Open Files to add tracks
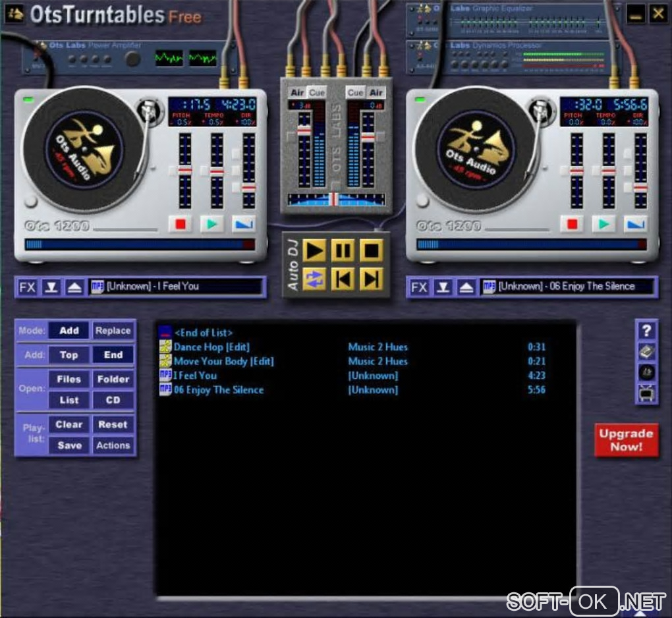Image resolution: width=672 pixels, height=618 pixels. point(69,379)
